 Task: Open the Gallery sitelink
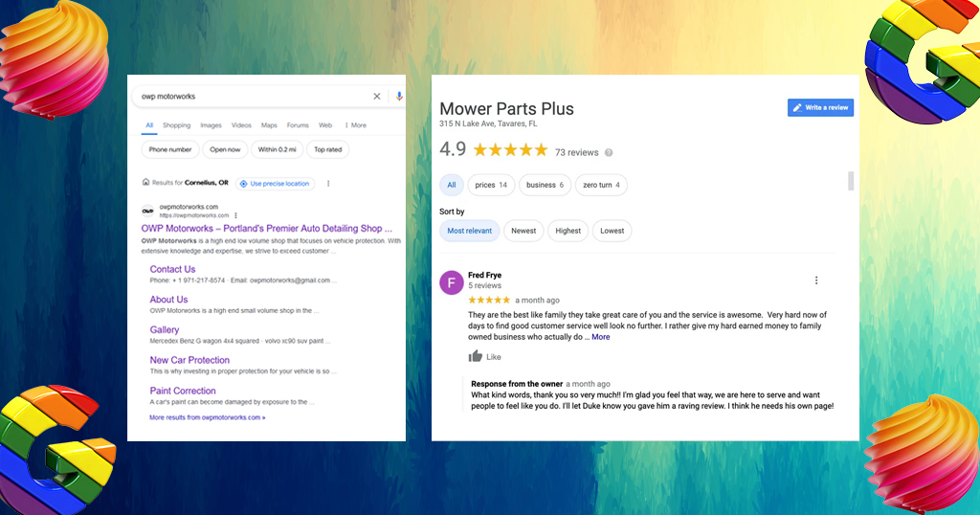[x=165, y=329]
